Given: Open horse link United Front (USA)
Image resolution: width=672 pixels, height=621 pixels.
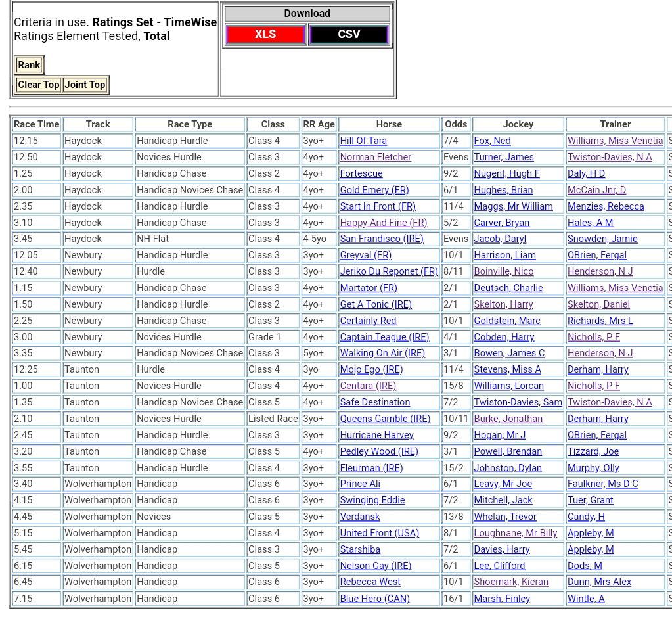Looking at the screenshot, I should tap(379, 533).
